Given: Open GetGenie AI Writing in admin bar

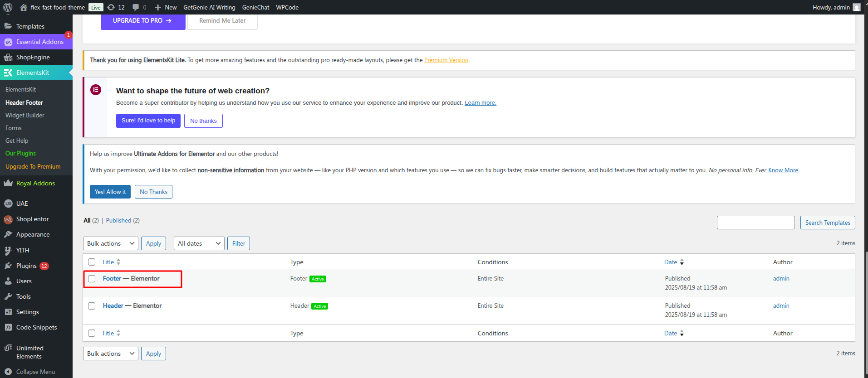Looking at the screenshot, I should 209,7.
